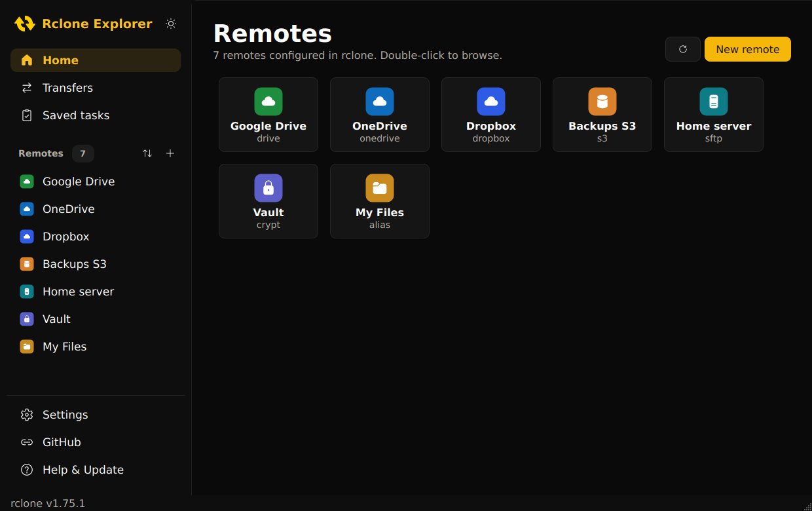812x511 pixels.
Task: Click the Home house icon
Action: point(27,60)
